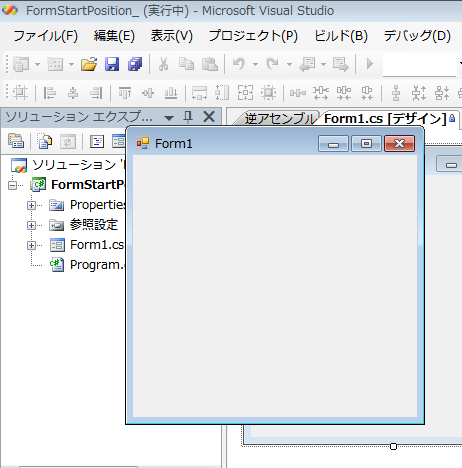Viewport: 462px width, 468px height.
Task: Click the Open File folder icon
Action: (x=89, y=64)
